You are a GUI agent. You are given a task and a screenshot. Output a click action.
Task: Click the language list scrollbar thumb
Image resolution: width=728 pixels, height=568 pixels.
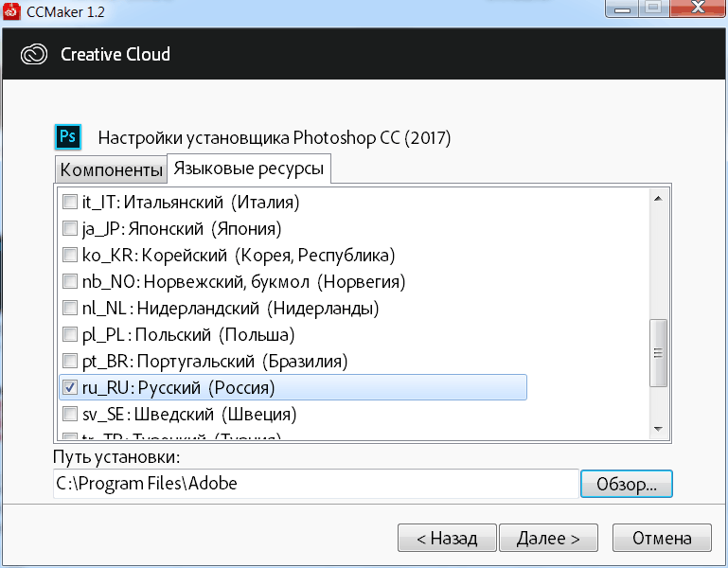658,353
